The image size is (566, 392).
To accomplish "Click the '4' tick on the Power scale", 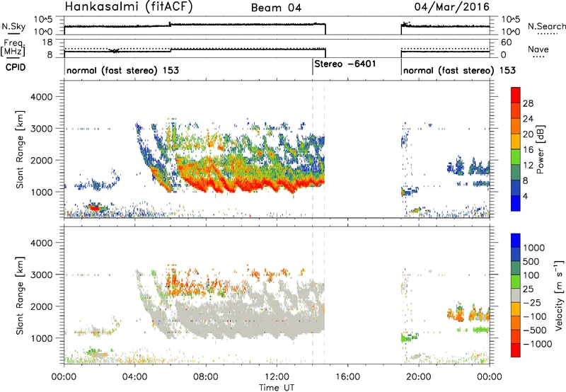I will point(525,196).
